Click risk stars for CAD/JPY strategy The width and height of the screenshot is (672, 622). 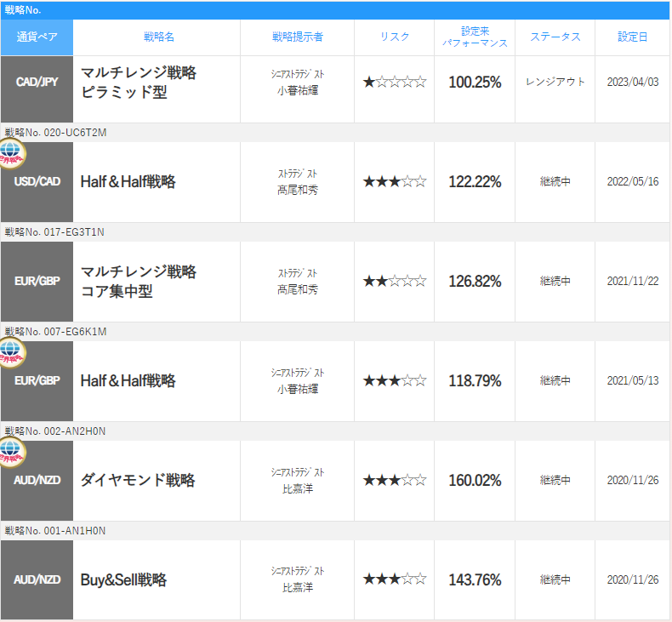(395, 82)
